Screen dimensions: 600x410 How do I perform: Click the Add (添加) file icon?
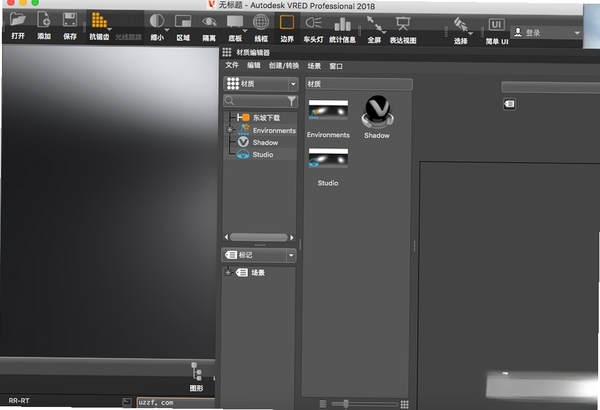(x=44, y=20)
